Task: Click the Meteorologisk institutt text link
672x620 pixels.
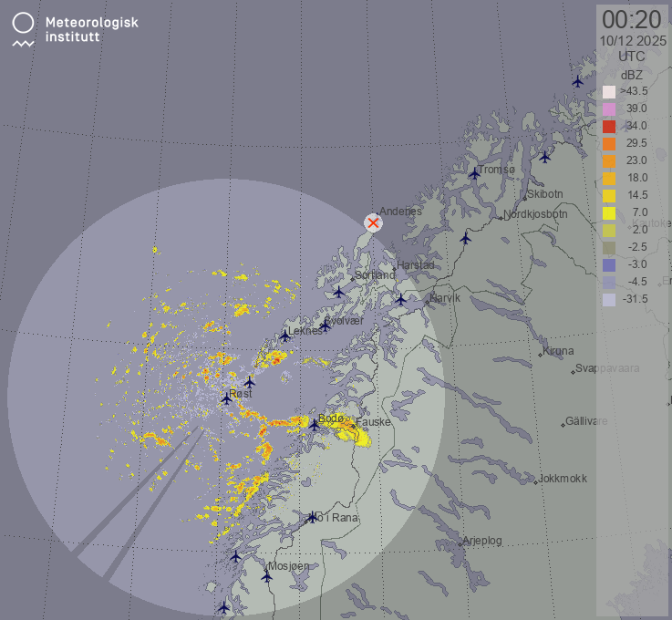Action: pyautogui.click(x=91, y=29)
